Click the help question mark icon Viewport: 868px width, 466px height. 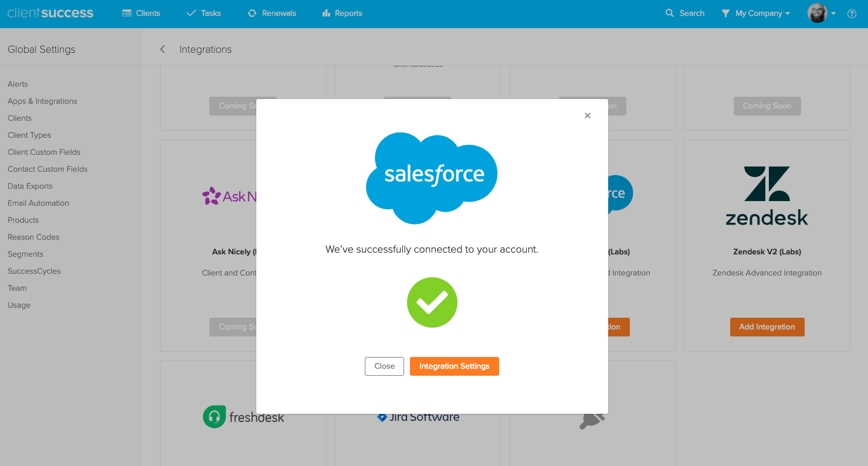[x=852, y=13]
